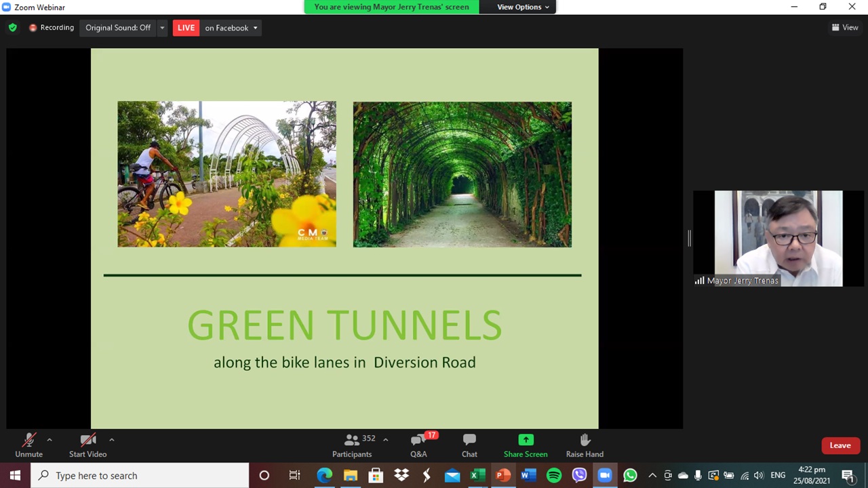
Task: Raise your hand in the webinar
Action: [x=585, y=445]
